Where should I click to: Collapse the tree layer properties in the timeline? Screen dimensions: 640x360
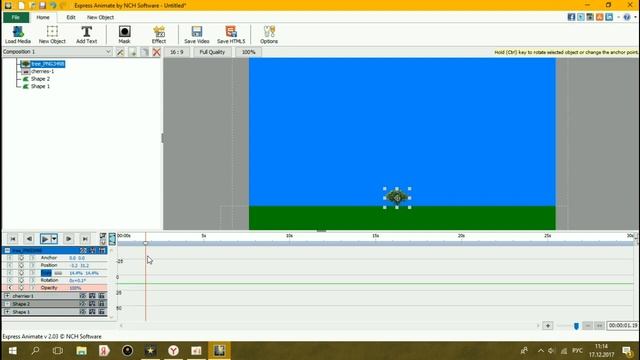pyautogui.click(x=7, y=250)
